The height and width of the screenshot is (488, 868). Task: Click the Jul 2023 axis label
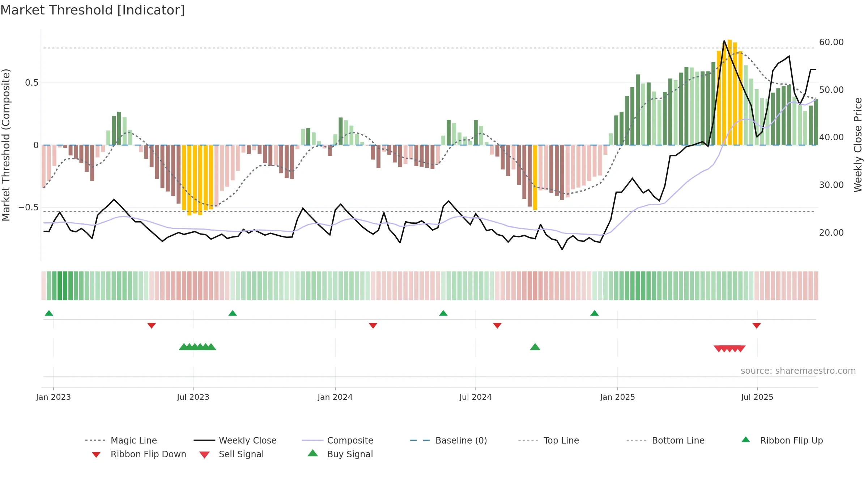point(193,397)
